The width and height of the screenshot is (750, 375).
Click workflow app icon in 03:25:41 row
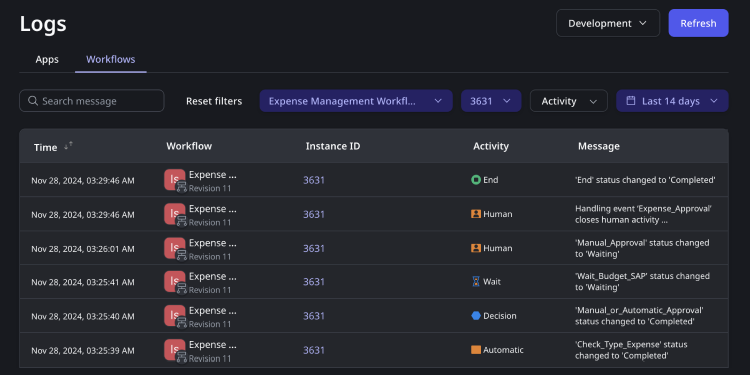pyautogui.click(x=175, y=282)
